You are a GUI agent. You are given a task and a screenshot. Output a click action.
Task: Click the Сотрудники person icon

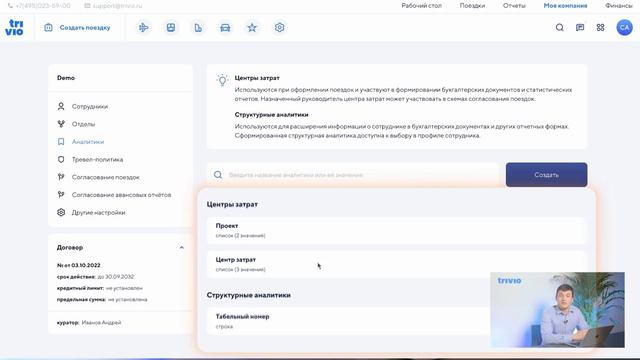(61, 107)
